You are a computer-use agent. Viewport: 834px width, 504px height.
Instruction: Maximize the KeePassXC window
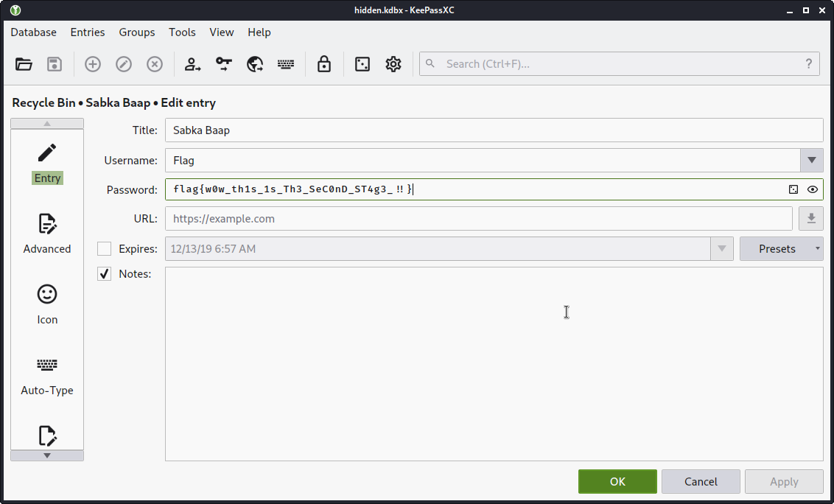(806, 10)
